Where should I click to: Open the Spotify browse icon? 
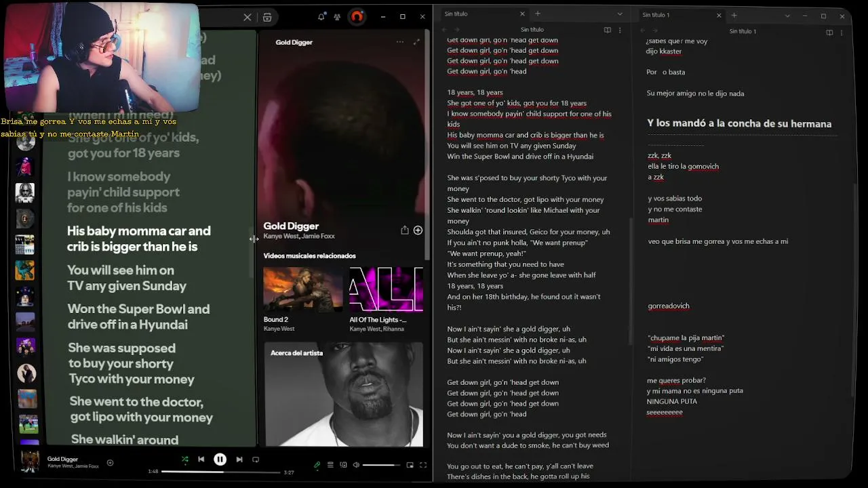pos(267,17)
